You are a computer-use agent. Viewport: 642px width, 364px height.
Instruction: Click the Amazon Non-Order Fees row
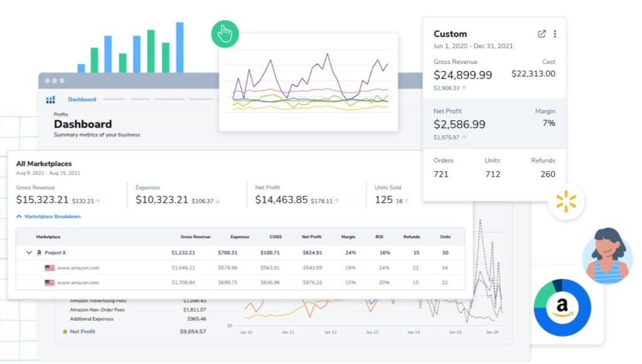(138, 310)
